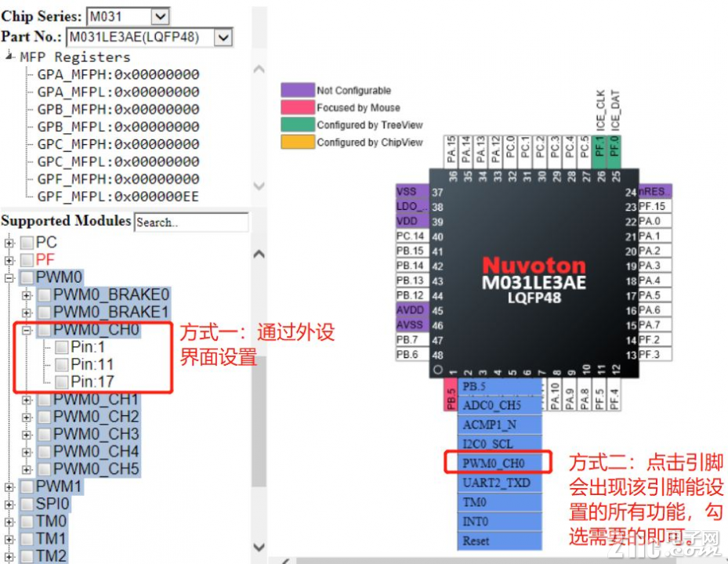This screenshot has height=564, width=728.
Task: Click the PA.0 pin 22
Action: (x=654, y=222)
